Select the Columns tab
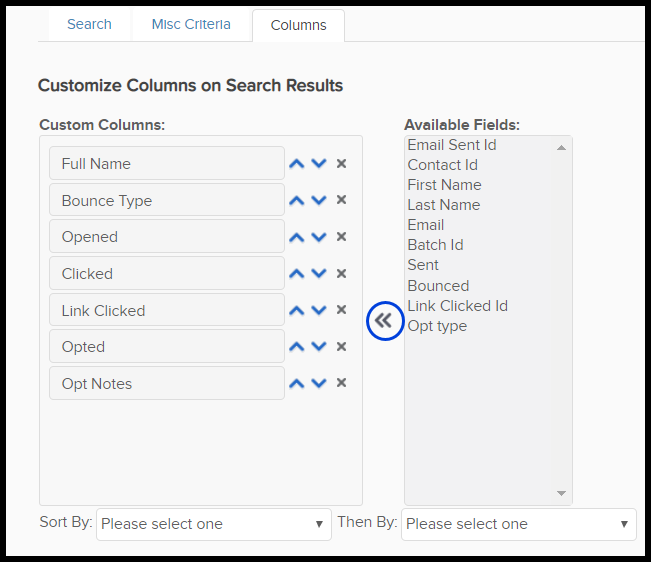The image size is (651, 562). tap(298, 25)
